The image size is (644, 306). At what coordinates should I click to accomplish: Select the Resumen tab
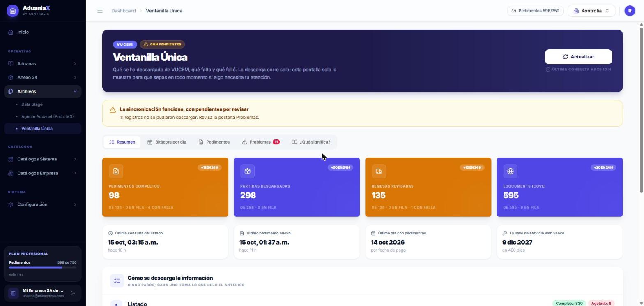(122, 142)
